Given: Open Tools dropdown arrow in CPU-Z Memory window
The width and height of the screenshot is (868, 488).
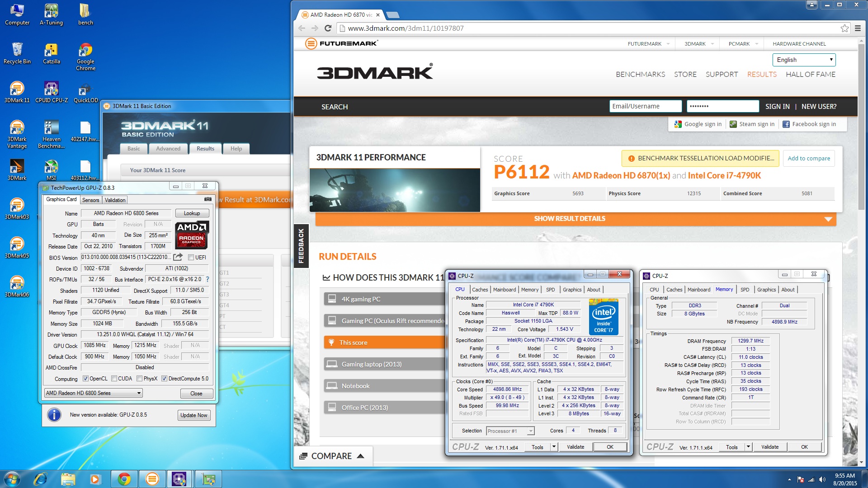Looking at the screenshot, I should 748,447.
